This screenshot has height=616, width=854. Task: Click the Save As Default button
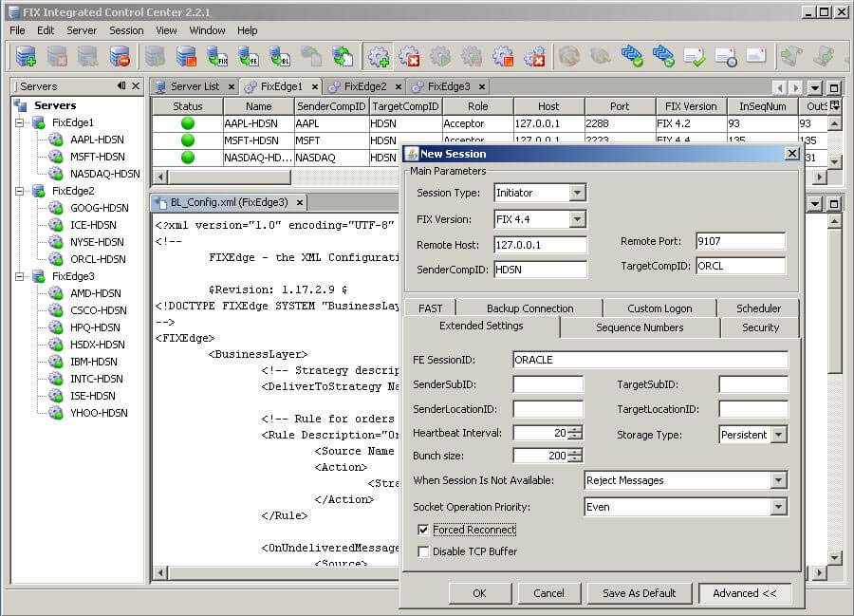[x=639, y=593]
